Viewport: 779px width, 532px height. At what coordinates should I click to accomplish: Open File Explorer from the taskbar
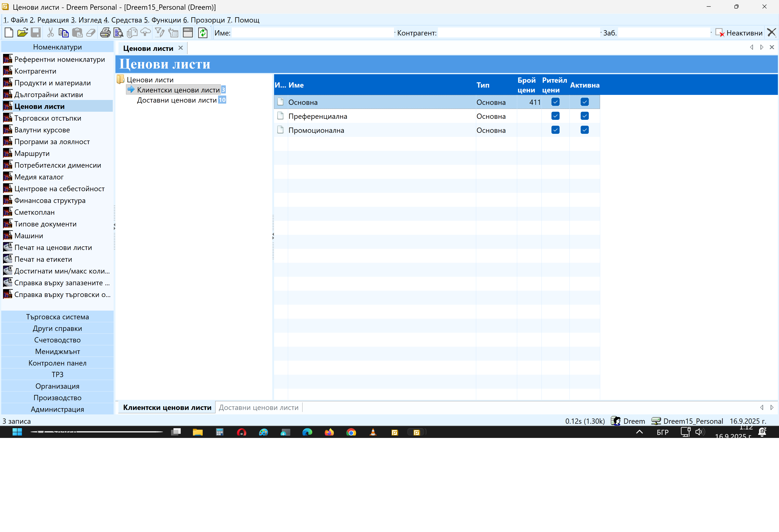pos(198,432)
